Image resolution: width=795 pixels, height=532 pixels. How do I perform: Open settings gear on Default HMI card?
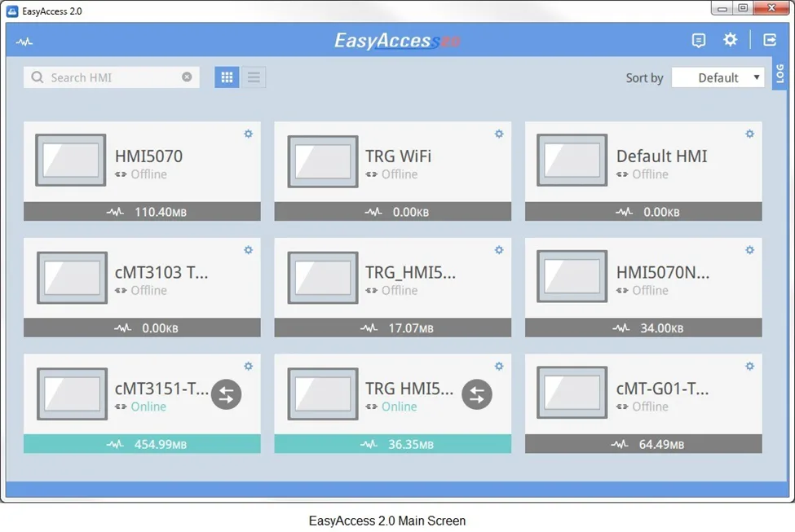[x=750, y=134]
